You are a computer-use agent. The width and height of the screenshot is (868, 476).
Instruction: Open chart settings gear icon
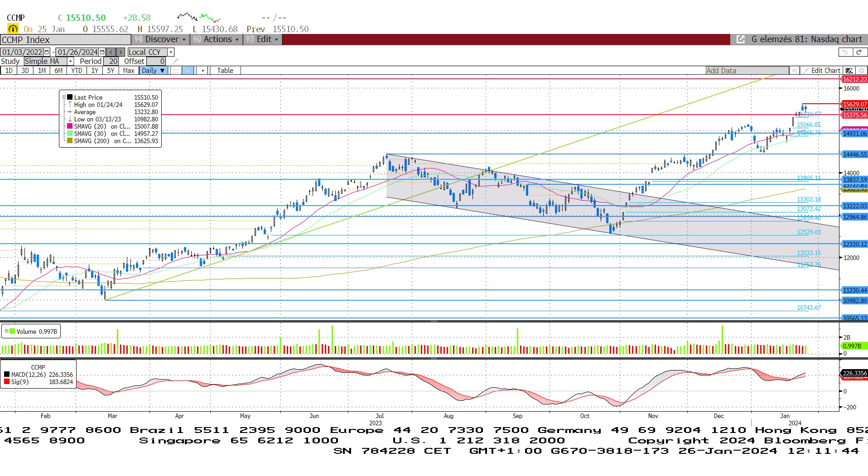[x=861, y=71]
